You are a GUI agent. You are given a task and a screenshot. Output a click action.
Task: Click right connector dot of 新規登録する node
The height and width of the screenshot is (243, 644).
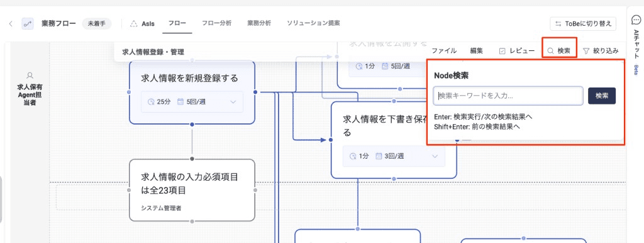point(255,92)
